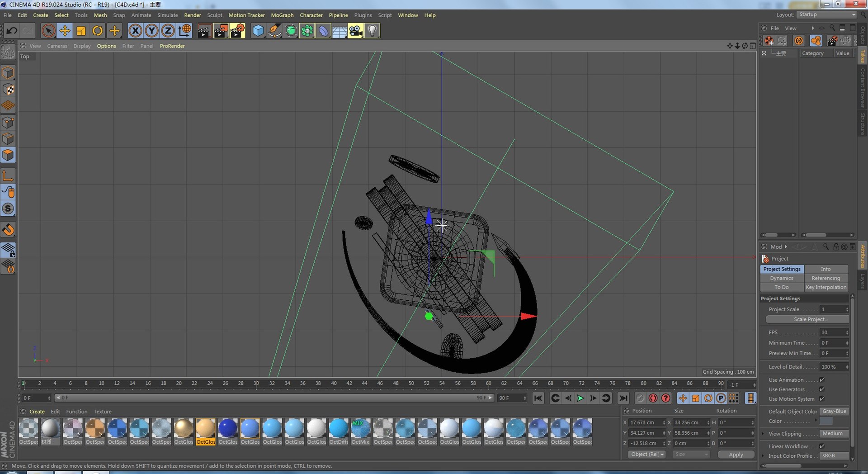Viewport: 868px width, 474px height.
Task: Switch to Texture mode in left palette
Action: [8, 89]
